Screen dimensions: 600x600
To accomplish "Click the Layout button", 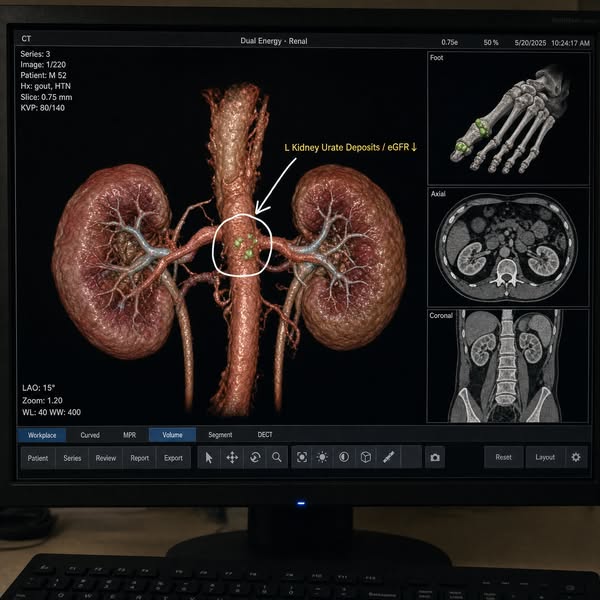I will (x=545, y=457).
